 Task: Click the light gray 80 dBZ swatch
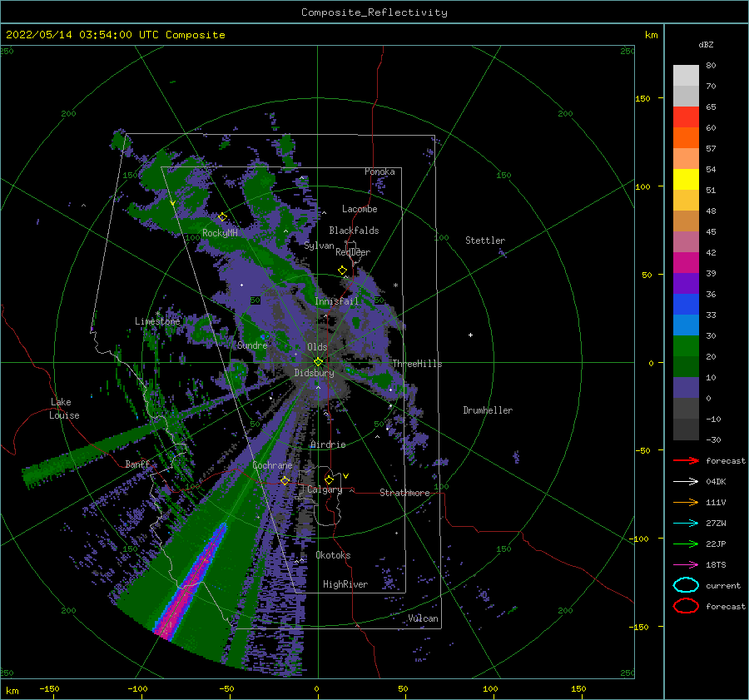click(x=686, y=75)
